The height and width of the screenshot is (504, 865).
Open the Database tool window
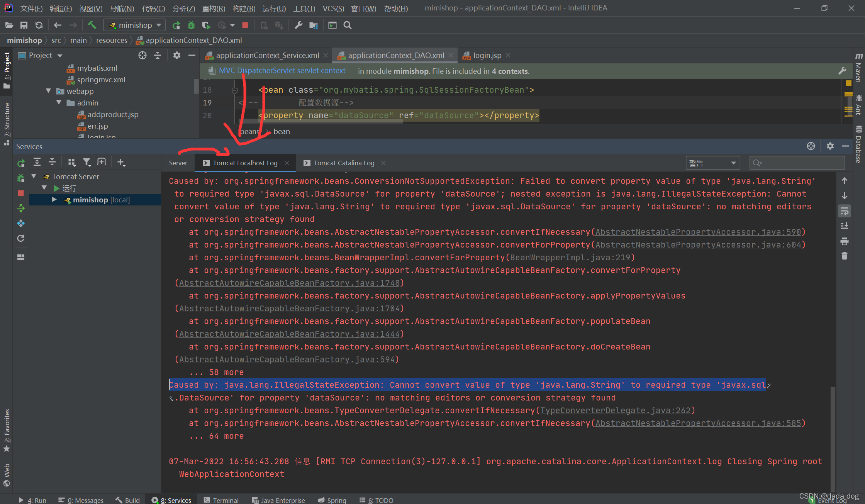859,149
